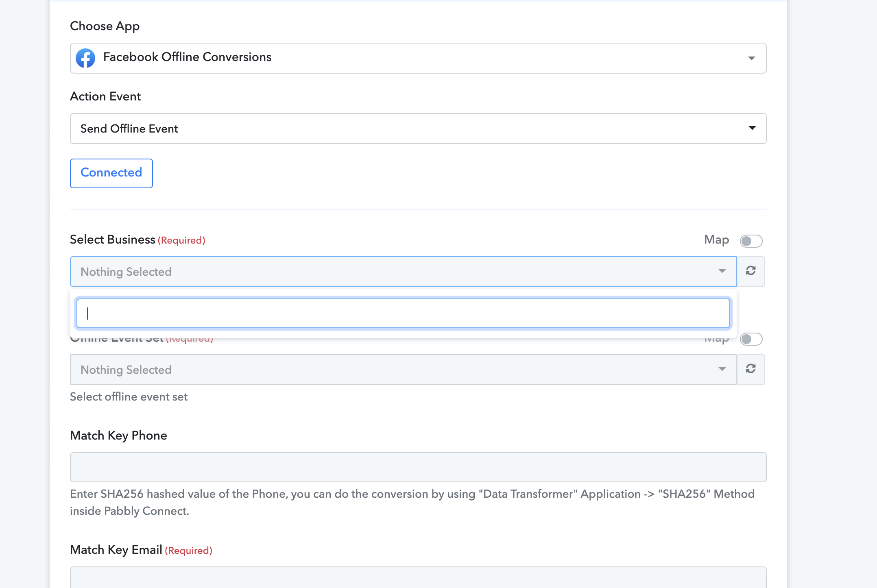This screenshot has width=877, height=588.
Task: Click the Choose App dropdown caret arrow
Action: point(752,58)
